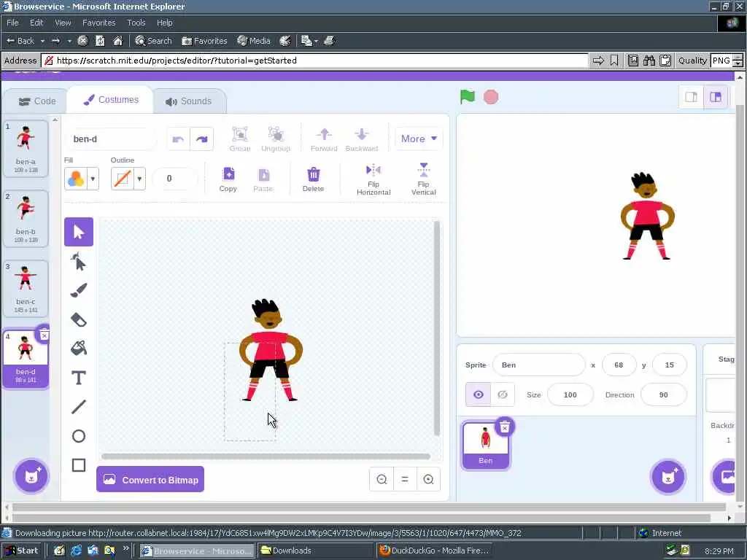The height and width of the screenshot is (560, 747).
Task: Open the Help menu
Action: (x=164, y=23)
